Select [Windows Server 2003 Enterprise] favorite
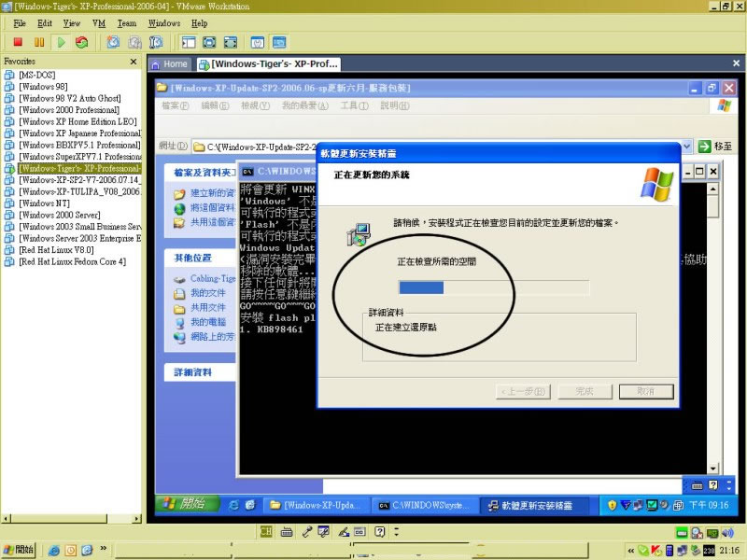747x560 pixels. tap(80, 238)
